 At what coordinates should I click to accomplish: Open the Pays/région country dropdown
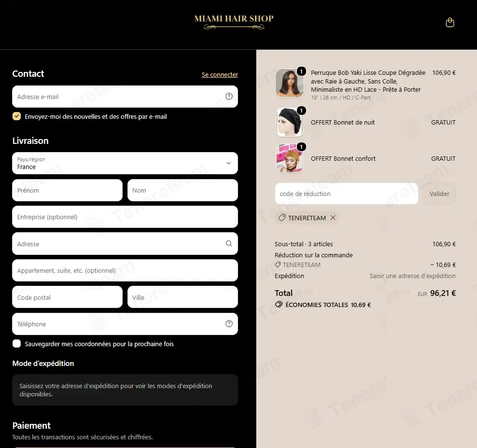click(125, 163)
